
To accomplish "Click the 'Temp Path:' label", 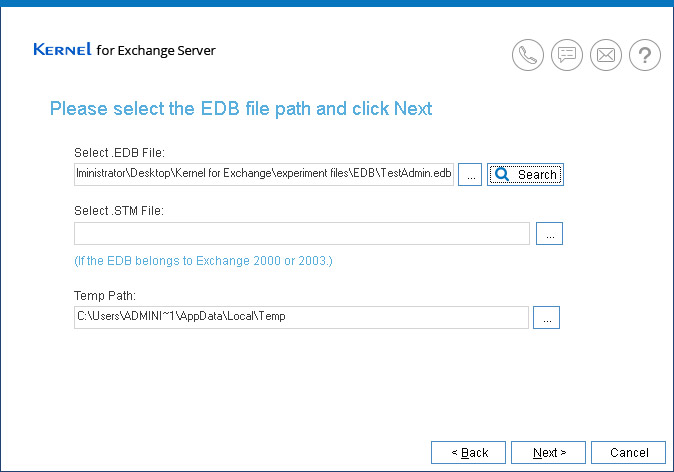I will [x=105, y=295].
